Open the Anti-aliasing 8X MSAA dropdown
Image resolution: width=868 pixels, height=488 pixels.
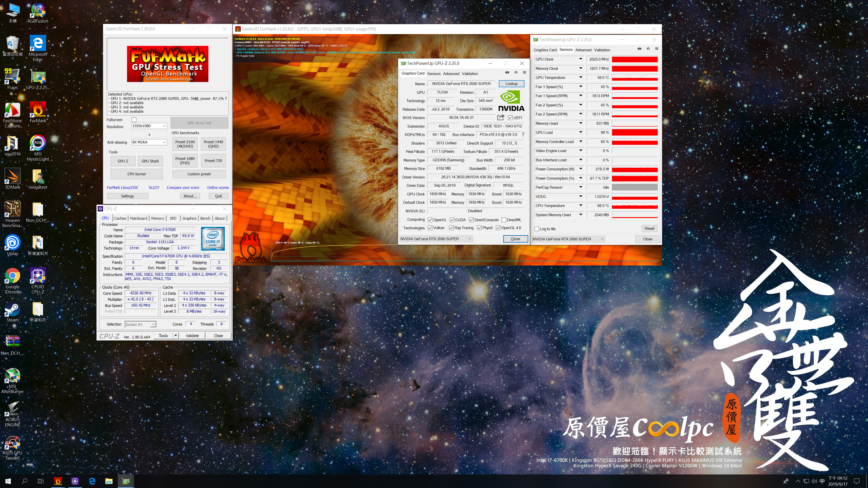[149, 142]
